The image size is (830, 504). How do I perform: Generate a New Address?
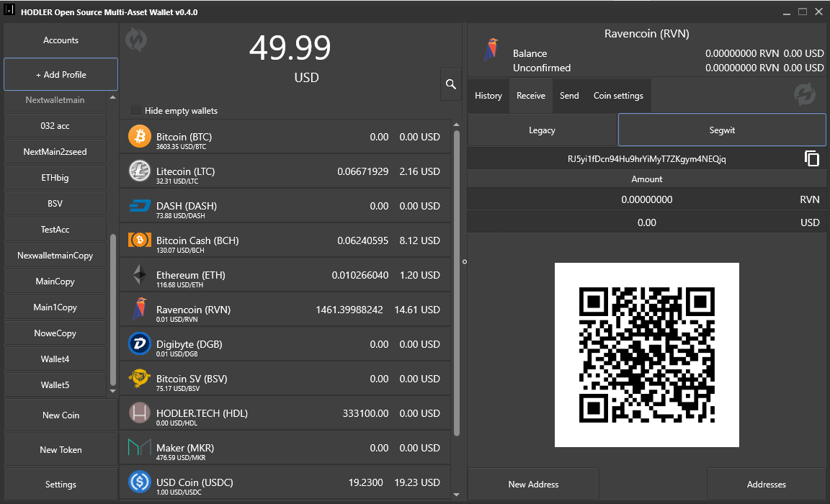tap(534, 485)
